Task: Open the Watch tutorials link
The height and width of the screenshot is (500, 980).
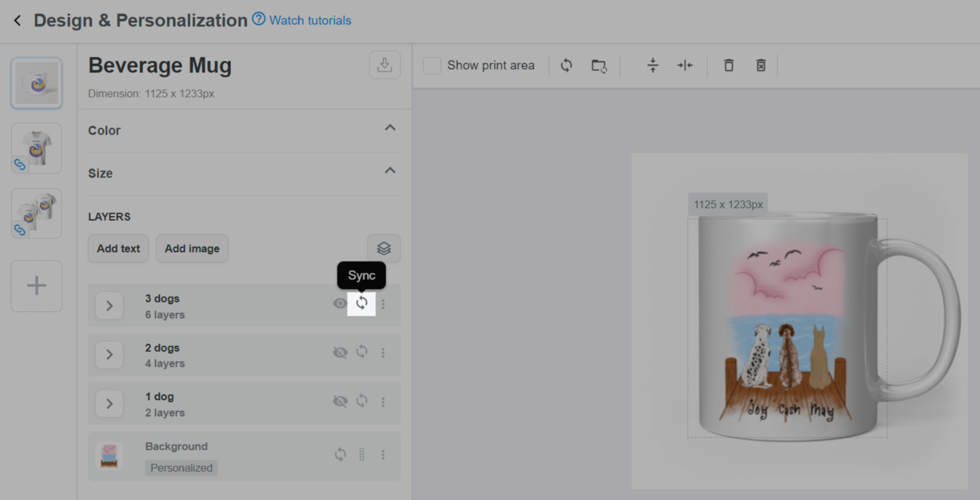Action: (x=310, y=20)
